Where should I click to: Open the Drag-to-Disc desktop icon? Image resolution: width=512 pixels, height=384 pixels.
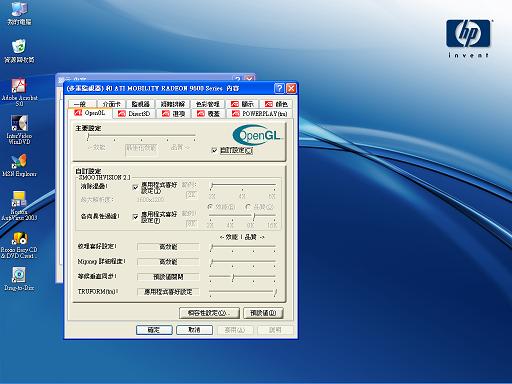(19, 279)
